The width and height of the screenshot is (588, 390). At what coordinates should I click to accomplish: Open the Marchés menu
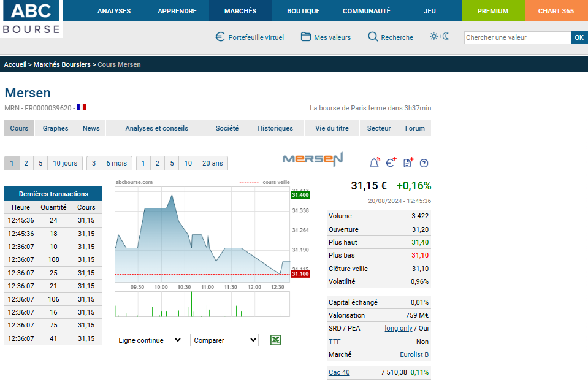click(240, 11)
